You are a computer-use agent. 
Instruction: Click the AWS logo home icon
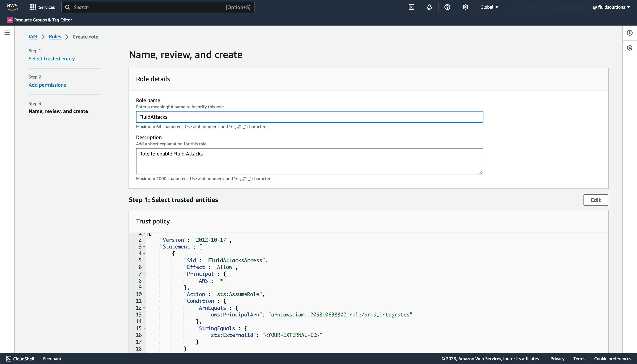point(12,7)
